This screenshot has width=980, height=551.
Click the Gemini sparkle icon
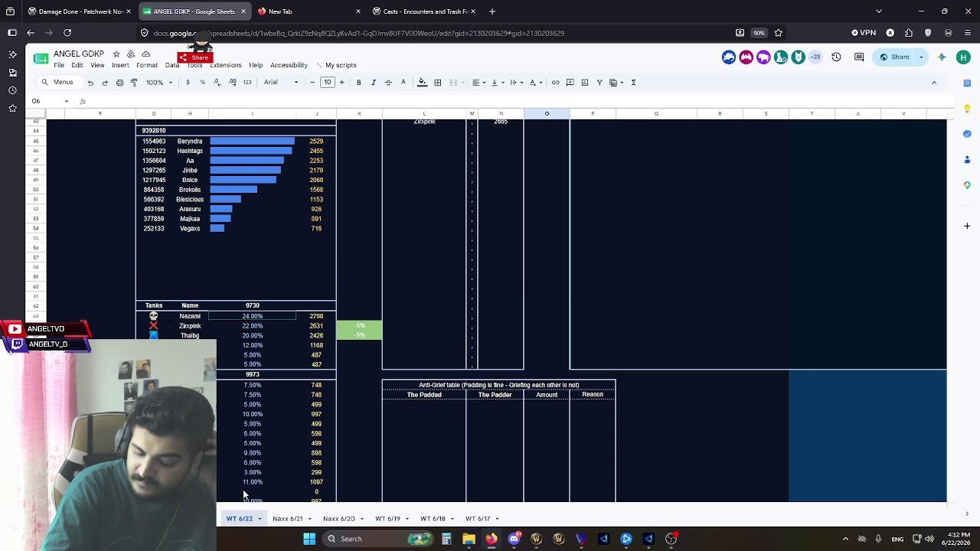pyautogui.click(x=942, y=57)
